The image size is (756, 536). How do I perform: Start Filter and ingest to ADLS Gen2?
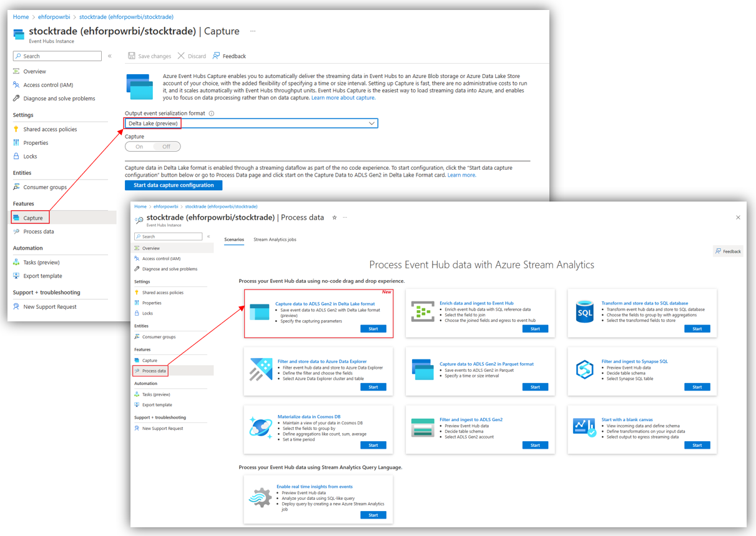point(535,445)
